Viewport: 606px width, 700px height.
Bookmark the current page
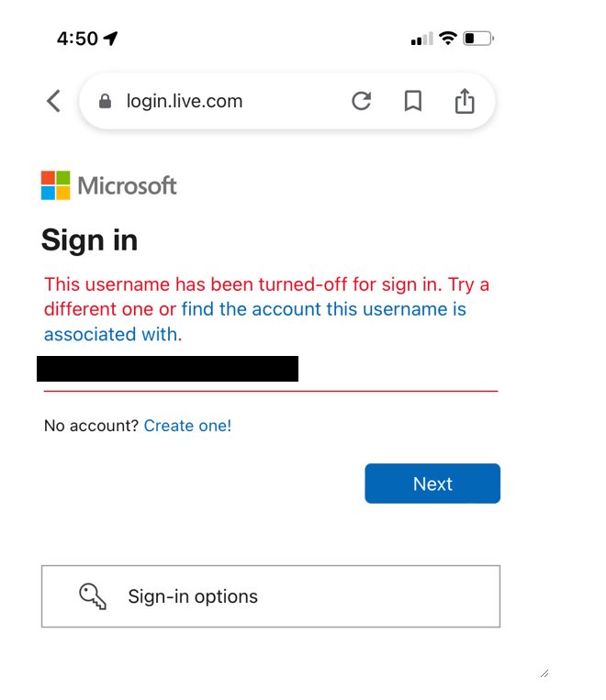pyautogui.click(x=413, y=101)
